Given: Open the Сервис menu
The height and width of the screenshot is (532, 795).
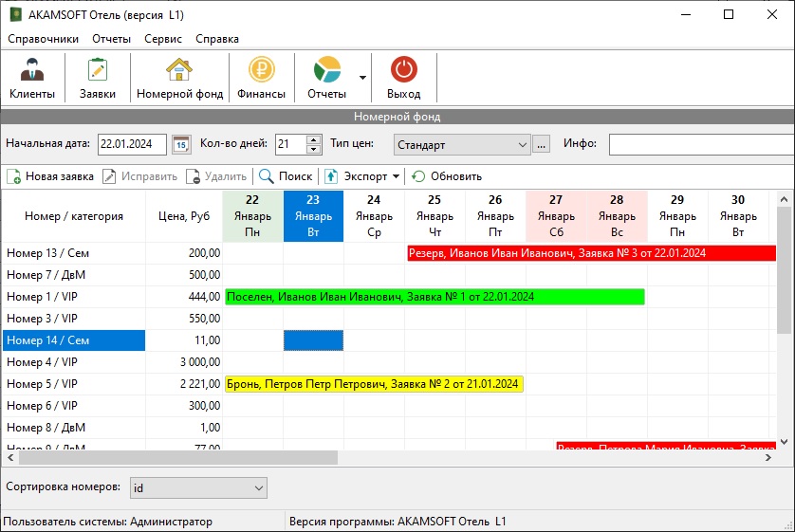Looking at the screenshot, I should tap(163, 39).
